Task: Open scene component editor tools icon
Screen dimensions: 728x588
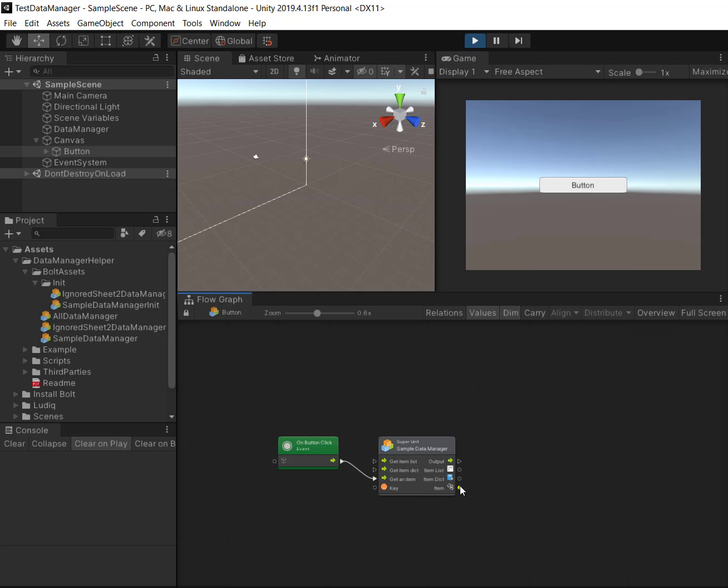Action: [x=415, y=71]
